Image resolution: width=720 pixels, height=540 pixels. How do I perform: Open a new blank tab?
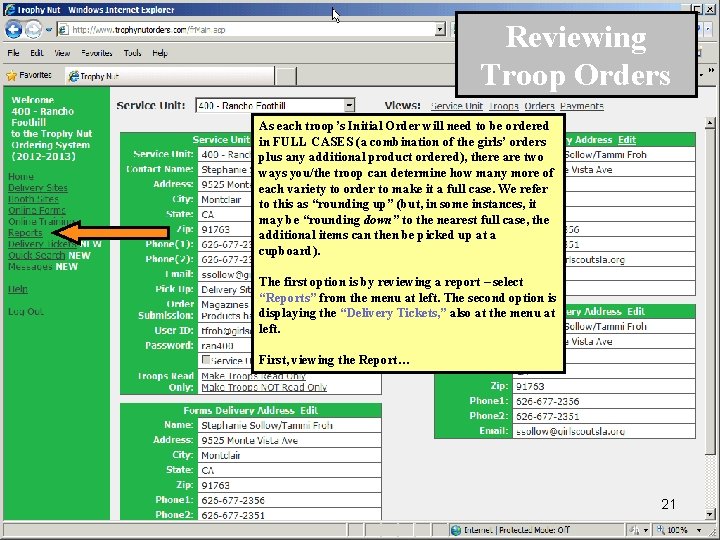(x=285, y=76)
